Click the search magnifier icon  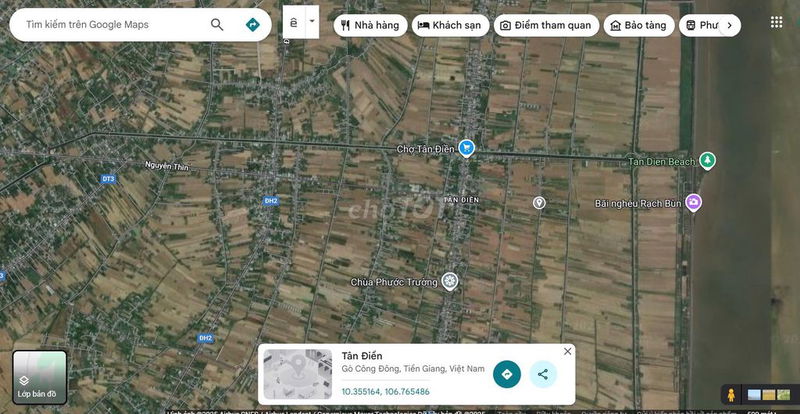tap(217, 25)
